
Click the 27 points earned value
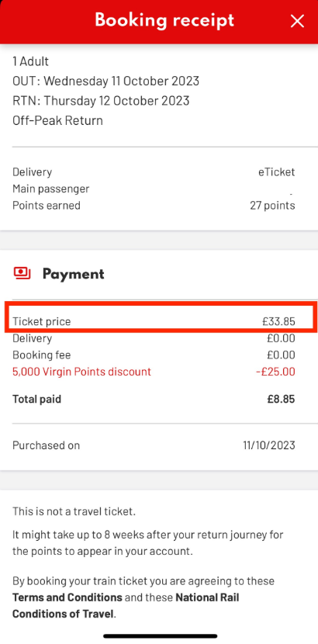272,205
